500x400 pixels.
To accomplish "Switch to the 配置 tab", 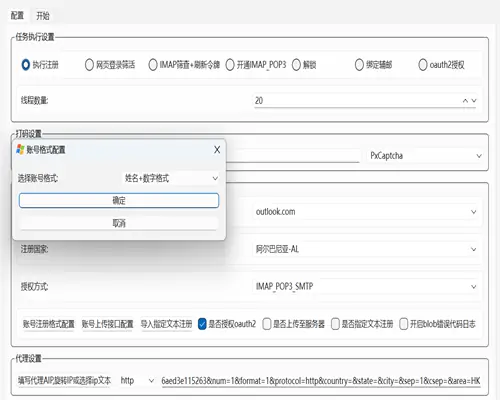I will point(17,15).
